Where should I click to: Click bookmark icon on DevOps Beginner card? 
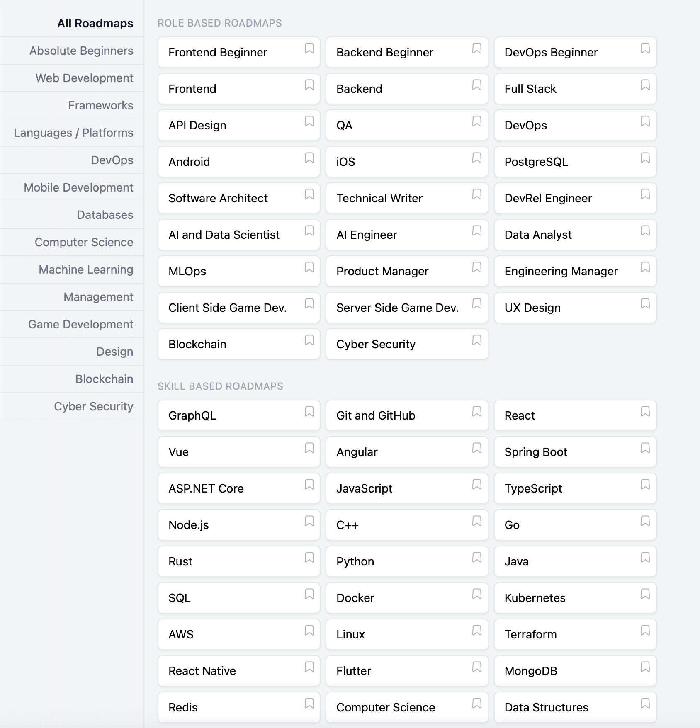pyautogui.click(x=645, y=49)
